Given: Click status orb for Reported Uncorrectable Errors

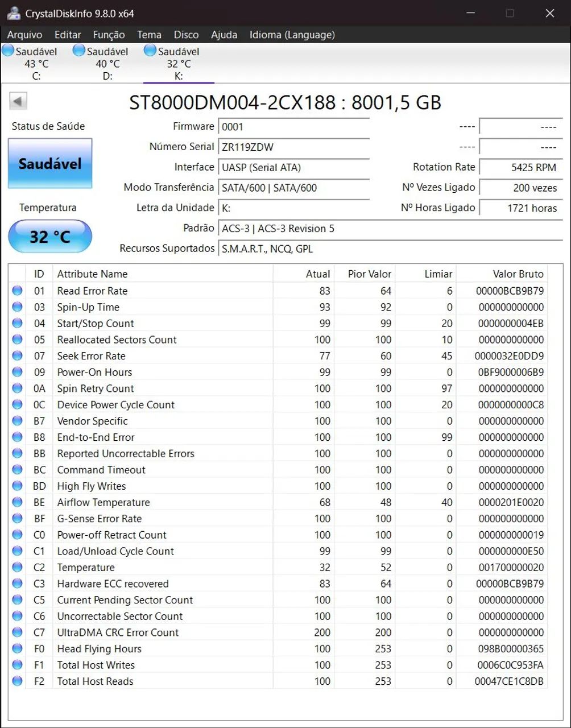Looking at the screenshot, I should [17, 453].
